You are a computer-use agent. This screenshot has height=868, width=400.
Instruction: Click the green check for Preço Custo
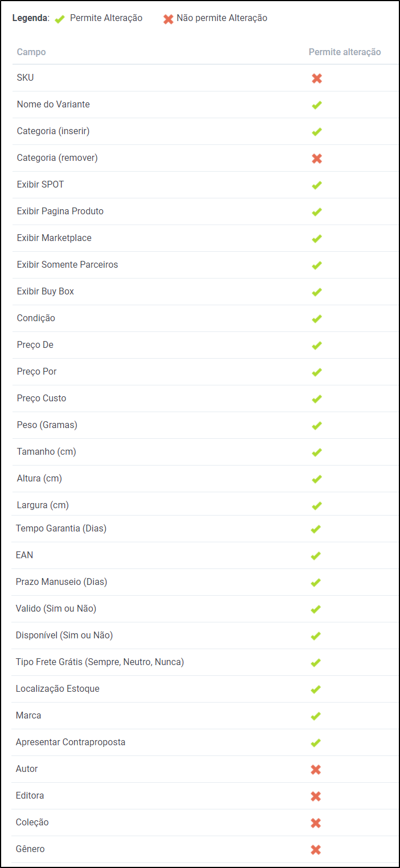click(x=317, y=399)
